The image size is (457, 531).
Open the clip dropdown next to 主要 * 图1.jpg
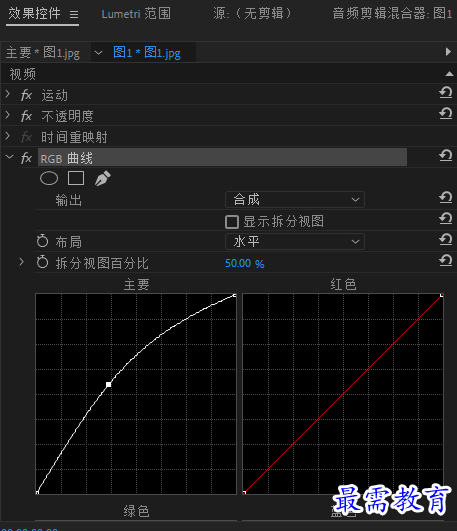coord(98,53)
